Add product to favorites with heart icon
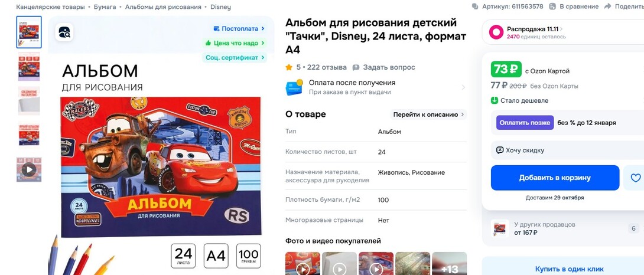Image resolution: width=644 pixels, height=275 pixels. click(635, 178)
